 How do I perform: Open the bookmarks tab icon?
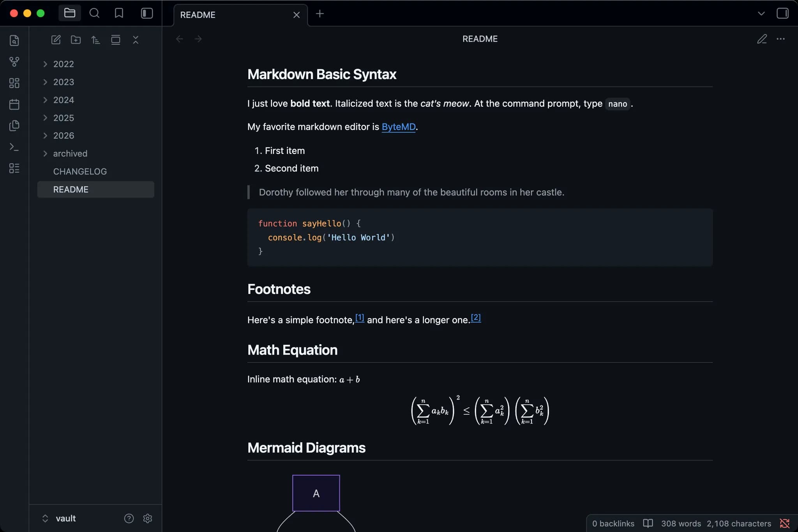point(119,13)
